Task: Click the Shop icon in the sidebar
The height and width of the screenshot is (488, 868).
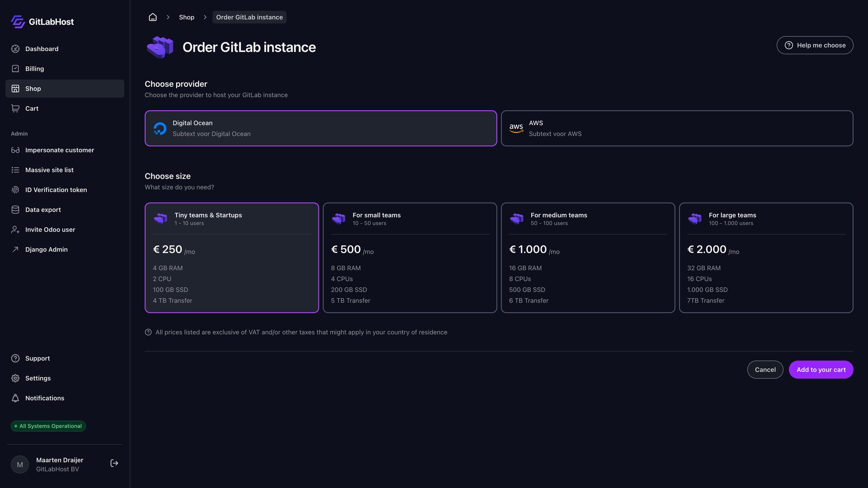Action: [x=15, y=88]
